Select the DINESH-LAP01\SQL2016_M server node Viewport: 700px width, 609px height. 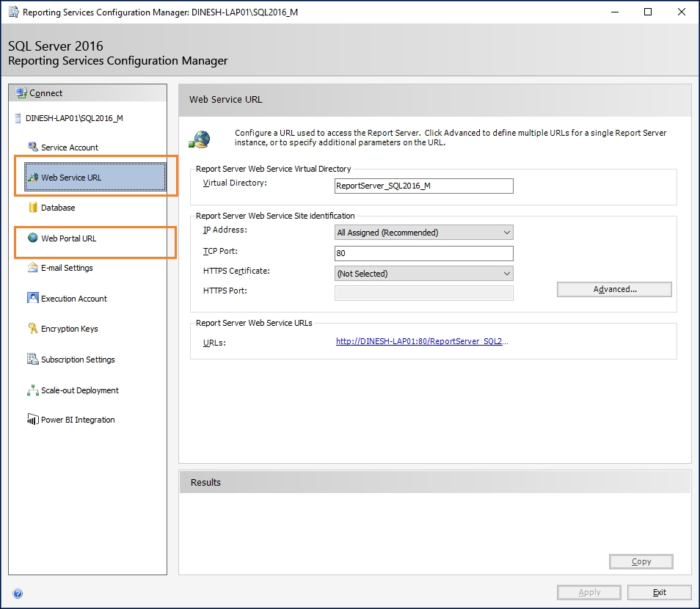74,118
